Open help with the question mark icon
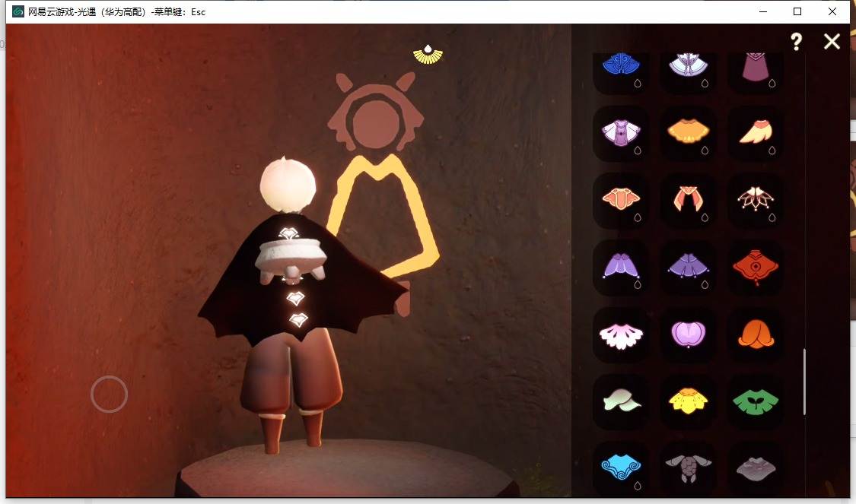 [x=797, y=42]
